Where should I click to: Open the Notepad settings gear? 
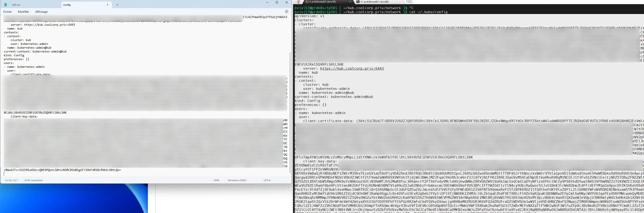286,11
